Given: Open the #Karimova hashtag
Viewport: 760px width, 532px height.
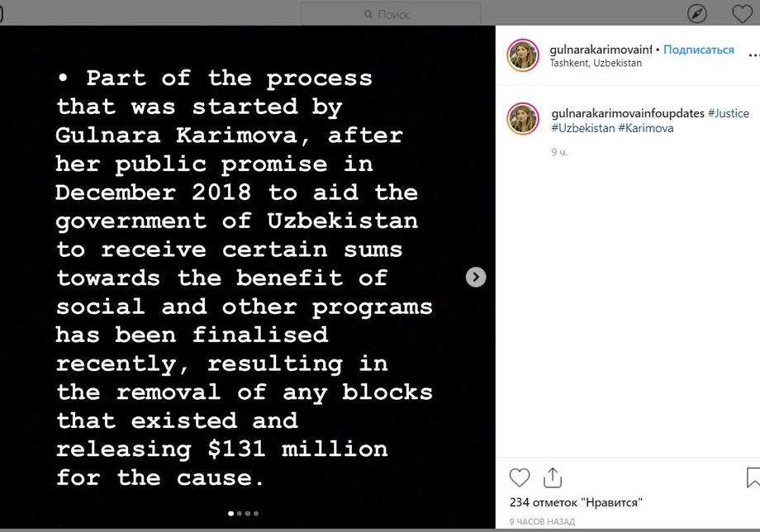Looking at the screenshot, I should 645,128.
